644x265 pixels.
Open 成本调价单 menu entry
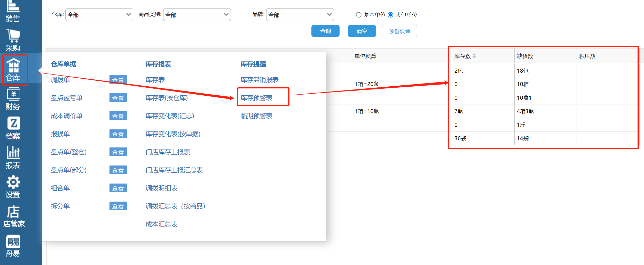point(67,116)
